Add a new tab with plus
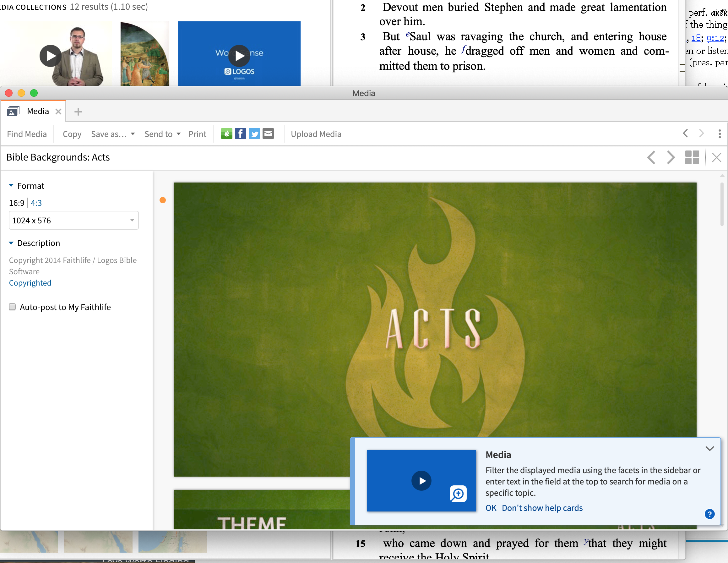The height and width of the screenshot is (563, 728). point(78,112)
